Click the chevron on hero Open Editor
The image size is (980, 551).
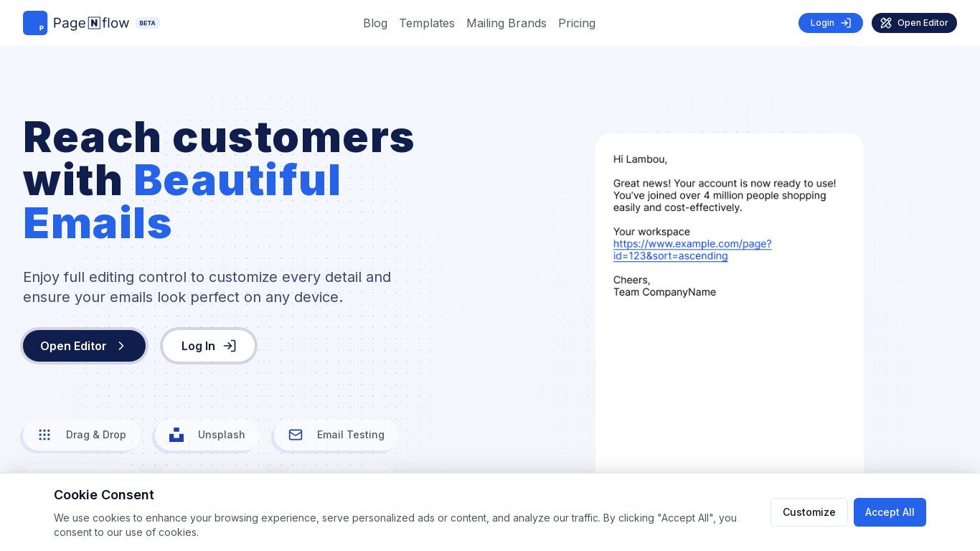click(x=121, y=346)
